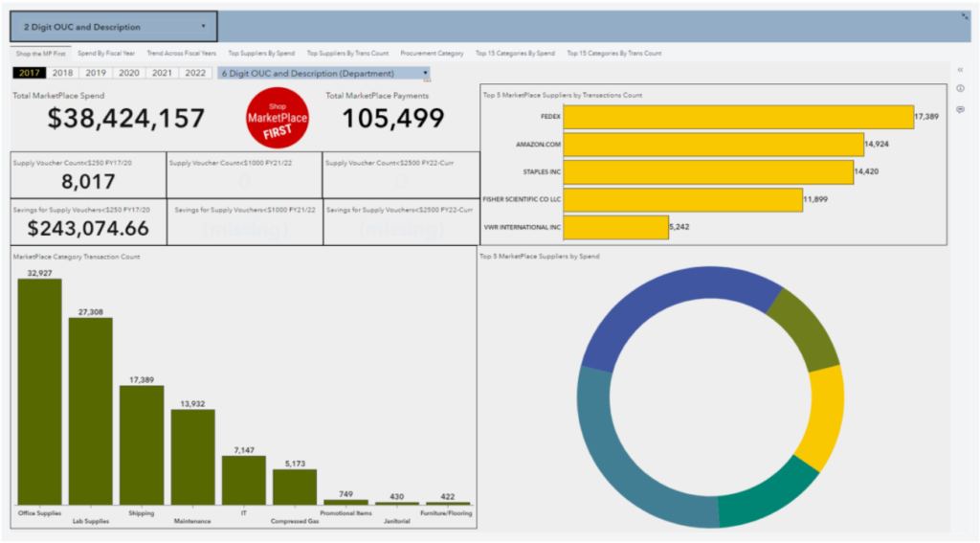The width and height of the screenshot is (980, 543).
Task: Select fiscal year 2022
Action: click(195, 73)
